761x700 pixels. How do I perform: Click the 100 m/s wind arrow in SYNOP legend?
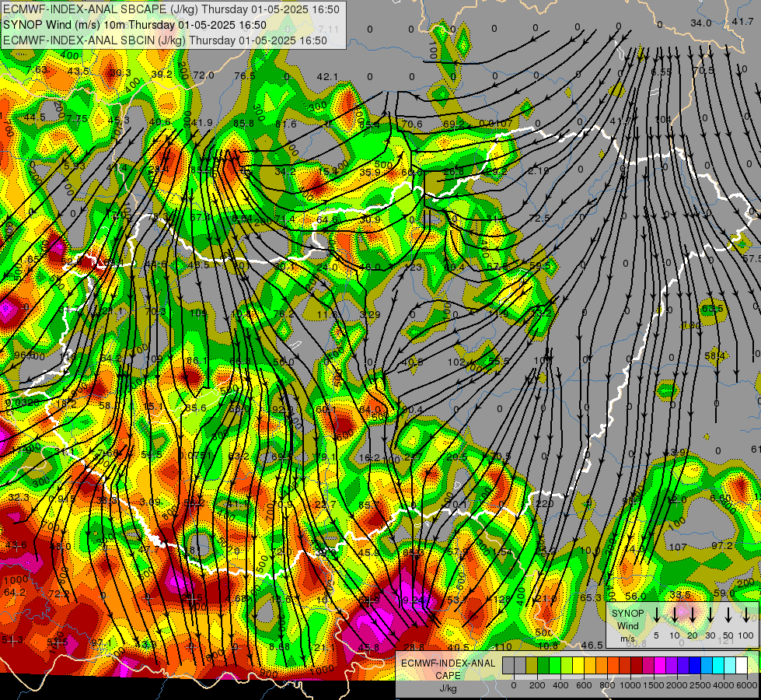(746, 615)
